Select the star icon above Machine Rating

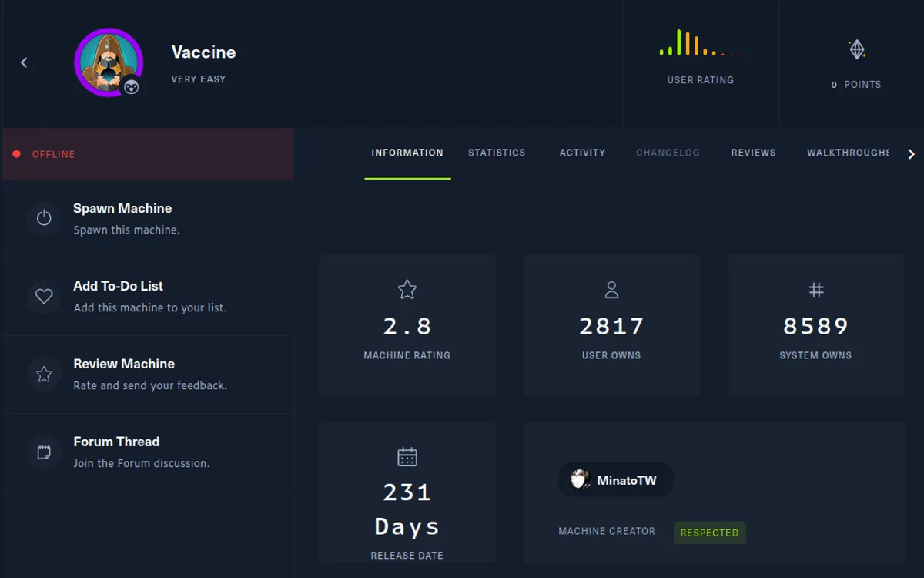pos(407,290)
